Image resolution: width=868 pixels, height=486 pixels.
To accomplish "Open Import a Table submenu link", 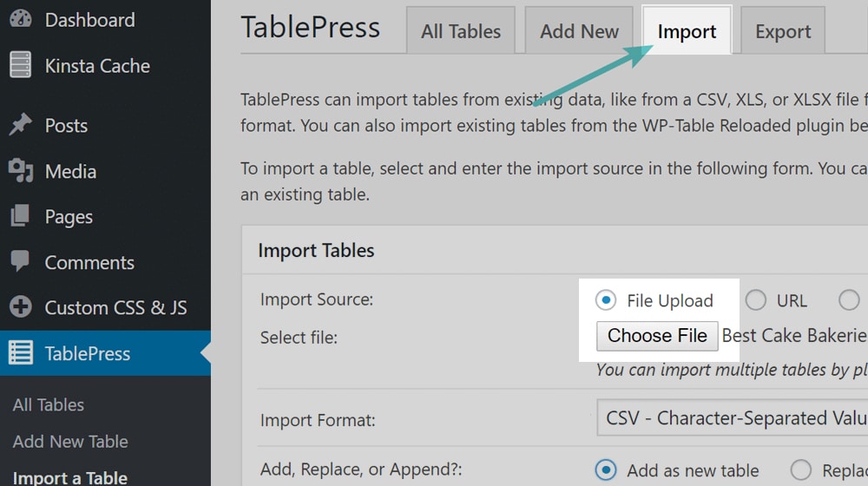I will [x=69, y=477].
